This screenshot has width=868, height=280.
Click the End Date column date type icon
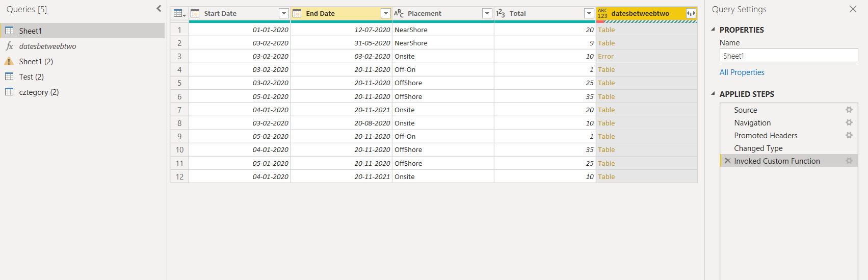[x=297, y=13]
